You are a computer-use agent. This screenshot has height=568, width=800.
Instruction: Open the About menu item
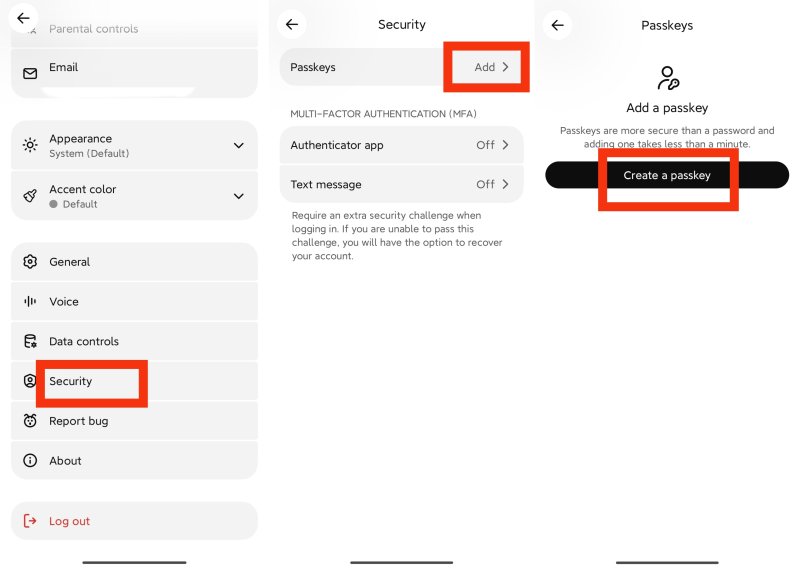click(x=134, y=460)
